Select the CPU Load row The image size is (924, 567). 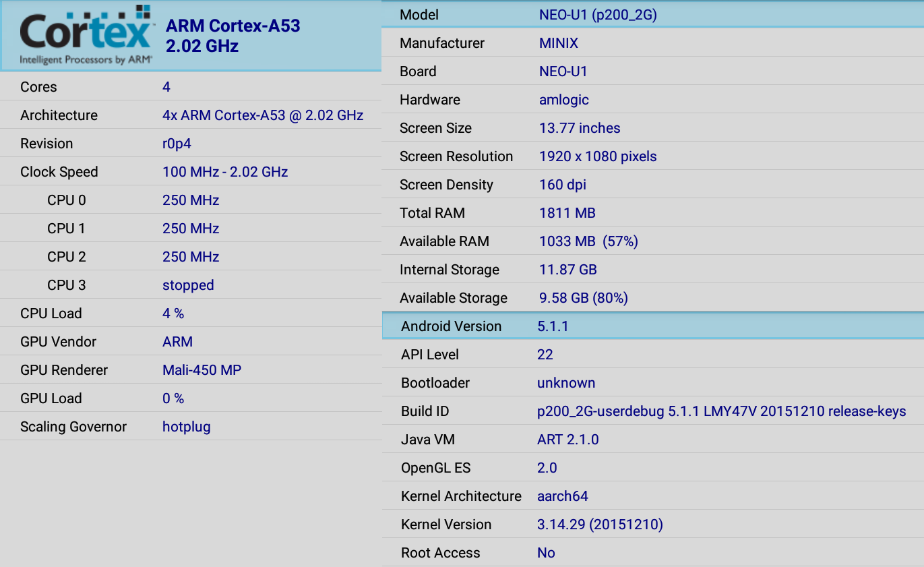coord(191,313)
